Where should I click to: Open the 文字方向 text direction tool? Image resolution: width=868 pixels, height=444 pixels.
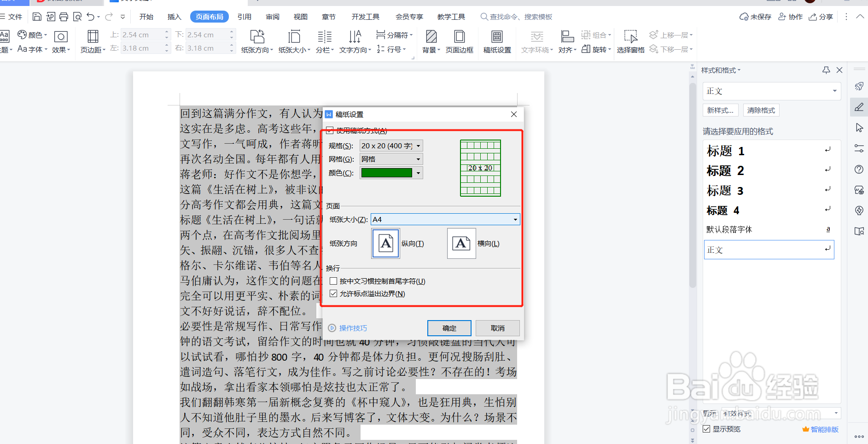coord(355,41)
